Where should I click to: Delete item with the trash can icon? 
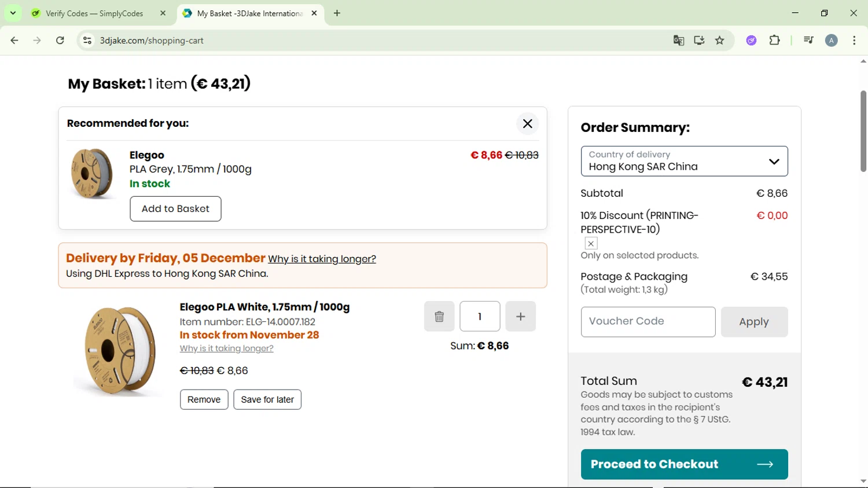(439, 317)
